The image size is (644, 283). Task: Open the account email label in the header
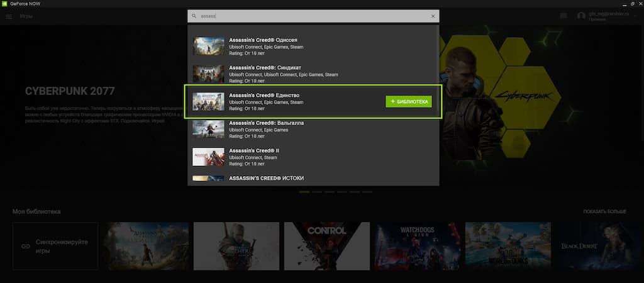click(x=609, y=14)
